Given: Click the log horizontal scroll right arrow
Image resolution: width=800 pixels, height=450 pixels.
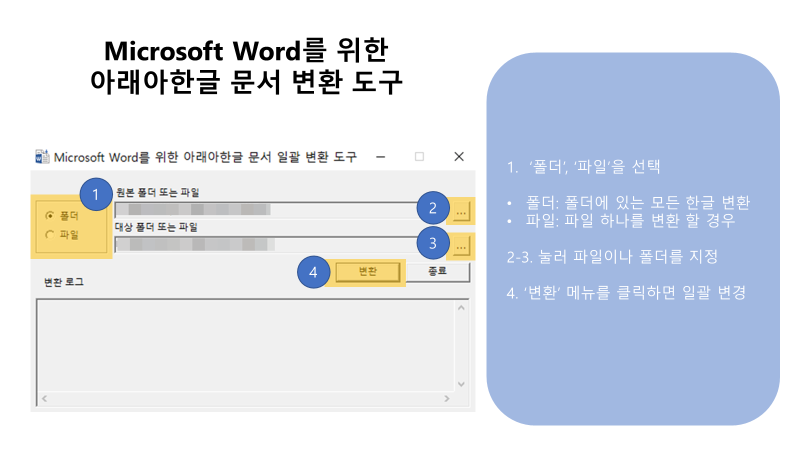Looking at the screenshot, I should [x=447, y=398].
